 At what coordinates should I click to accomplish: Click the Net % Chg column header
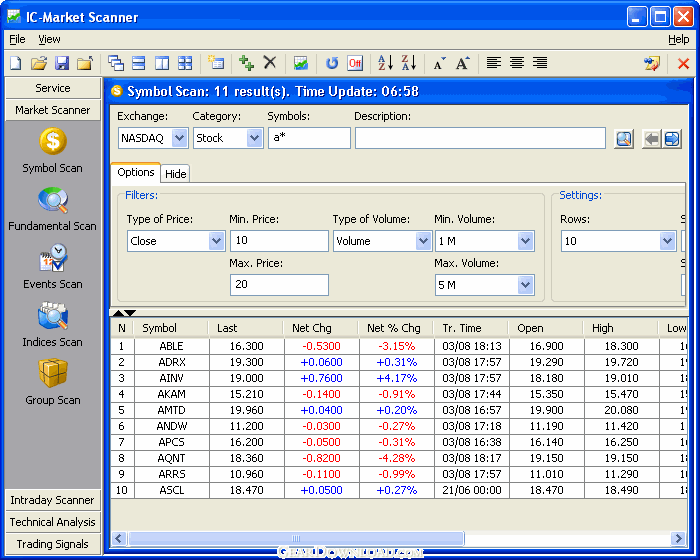pos(396,328)
